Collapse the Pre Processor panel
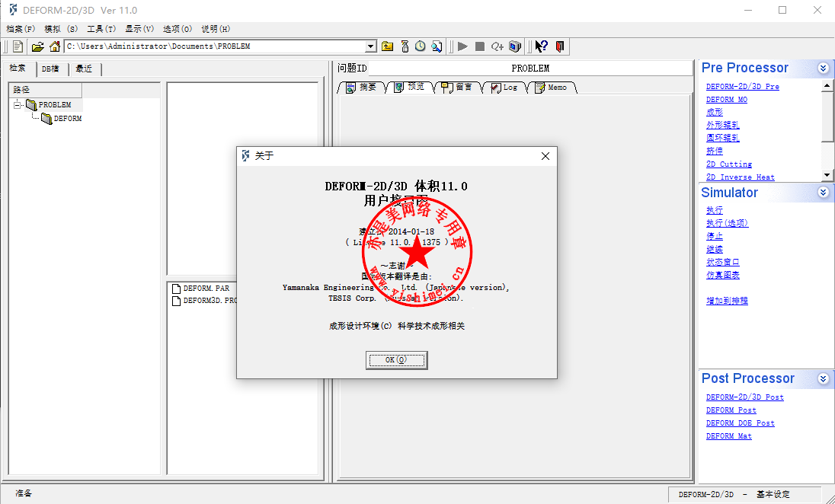The image size is (835, 504). pos(824,68)
